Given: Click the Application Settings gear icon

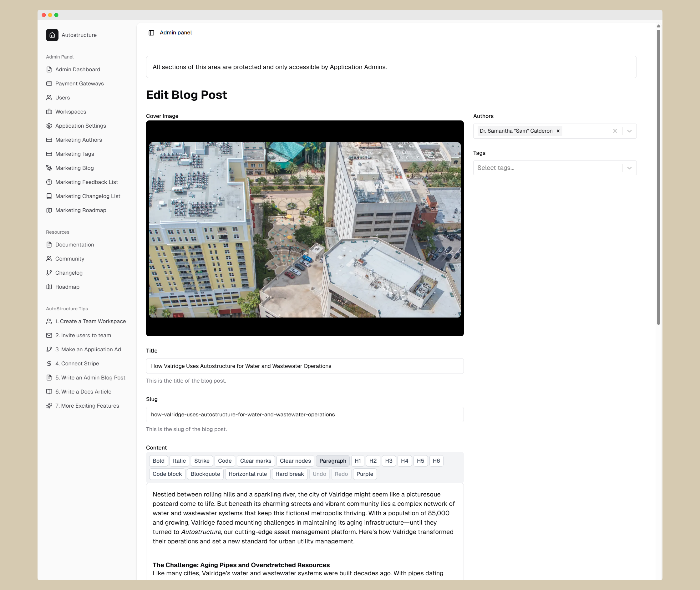Looking at the screenshot, I should (x=49, y=126).
